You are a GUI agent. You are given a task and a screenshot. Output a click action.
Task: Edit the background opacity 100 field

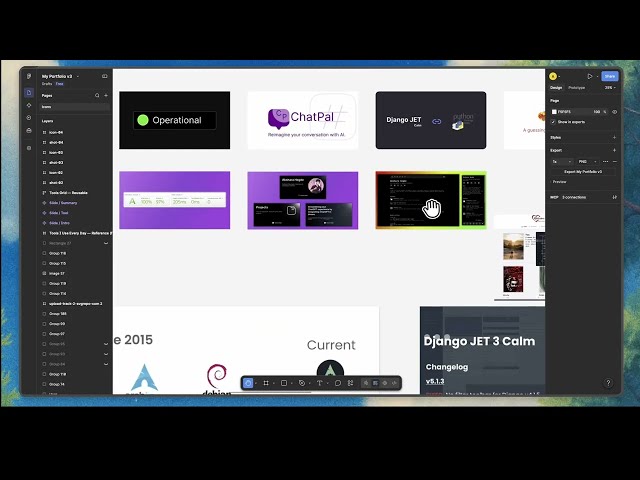[597, 112]
